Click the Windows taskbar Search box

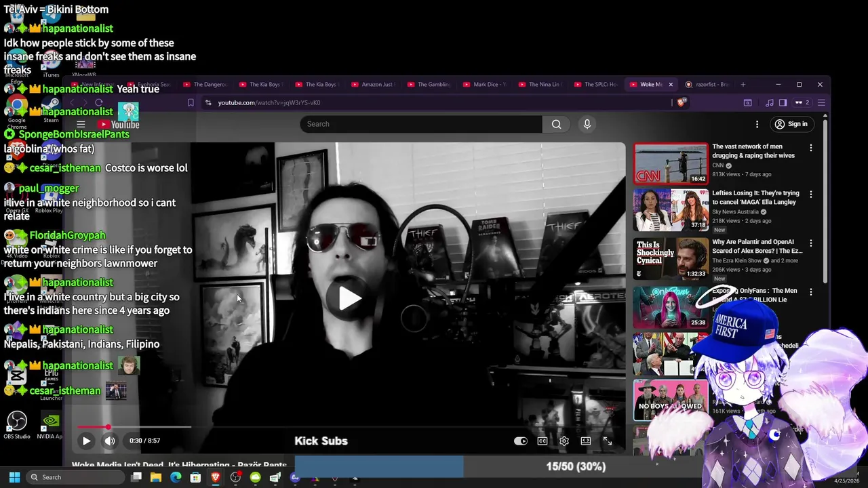(75, 477)
